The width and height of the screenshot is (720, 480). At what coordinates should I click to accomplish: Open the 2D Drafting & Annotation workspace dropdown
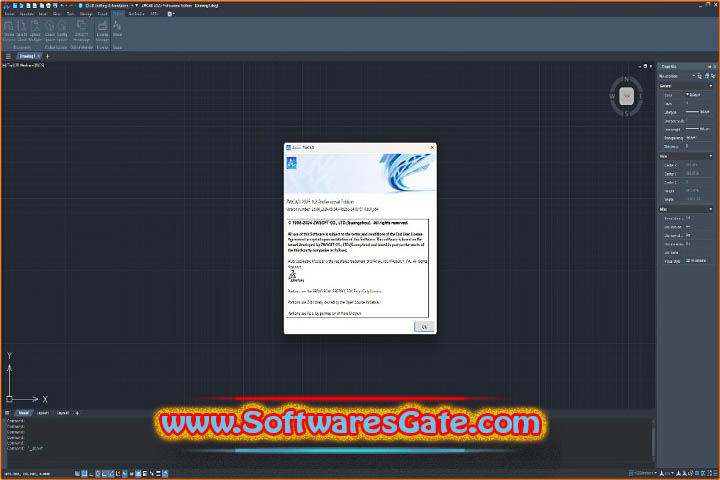(x=110, y=6)
